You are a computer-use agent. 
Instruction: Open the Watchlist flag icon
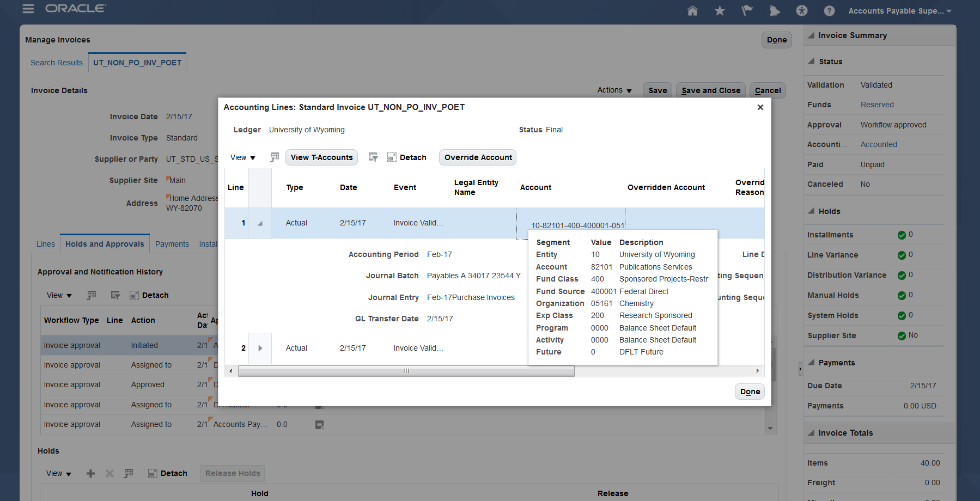tap(747, 11)
